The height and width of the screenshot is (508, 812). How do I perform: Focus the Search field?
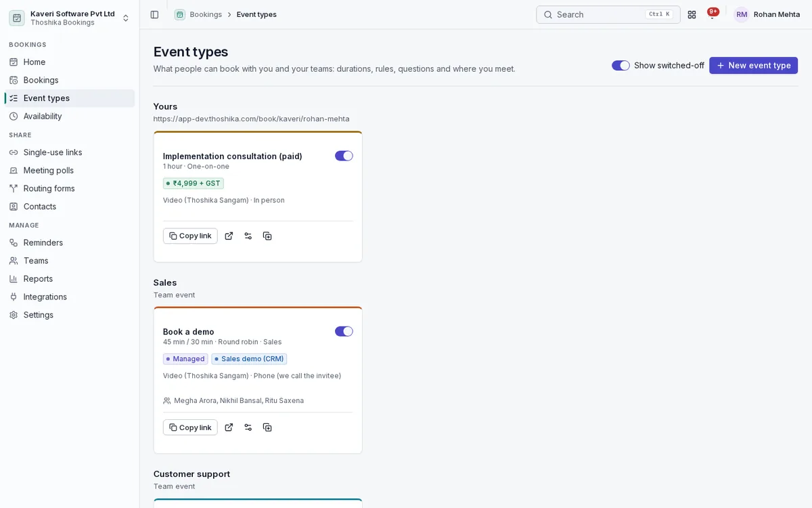point(608,14)
